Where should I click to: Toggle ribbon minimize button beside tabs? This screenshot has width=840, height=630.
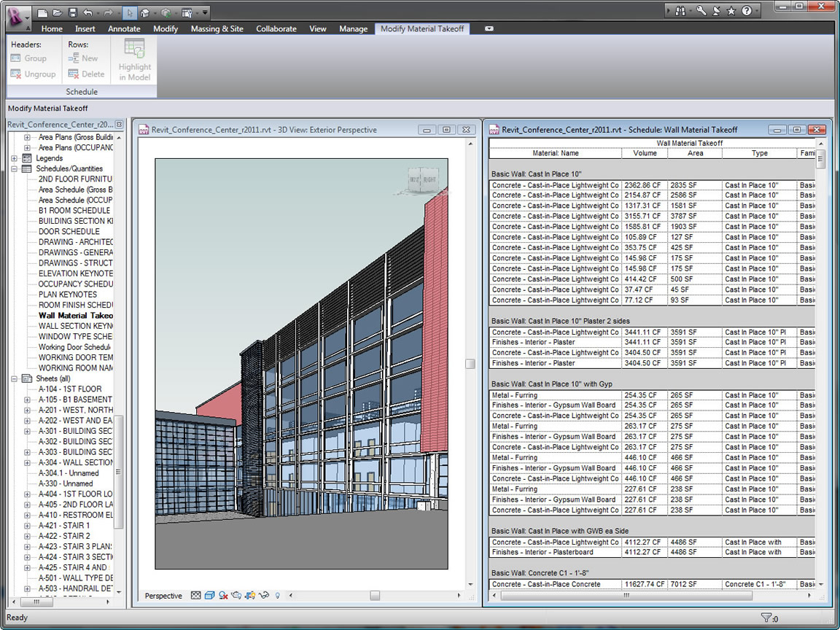click(x=489, y=29)
